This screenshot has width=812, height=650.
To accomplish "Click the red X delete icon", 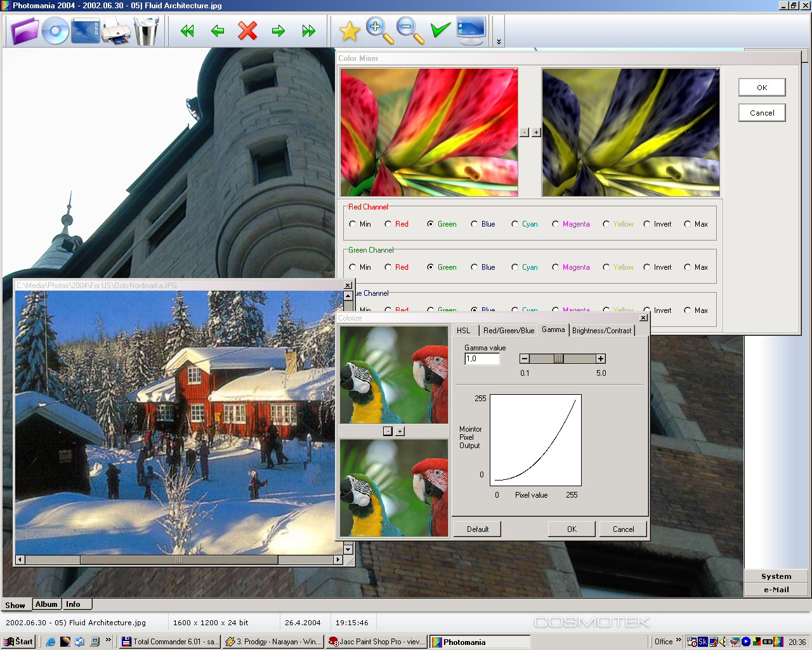I will pyautogui.click(x=247, y=30).
